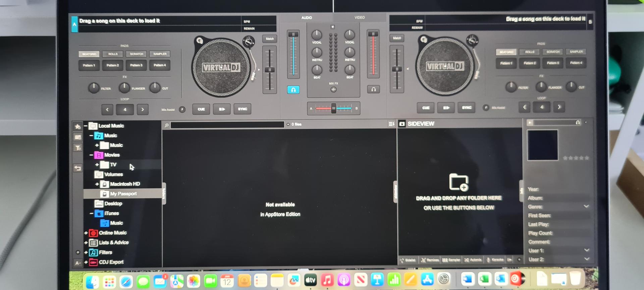Click the deck A headphone cue icon
The image size is (644, 290).
(293, 90)
